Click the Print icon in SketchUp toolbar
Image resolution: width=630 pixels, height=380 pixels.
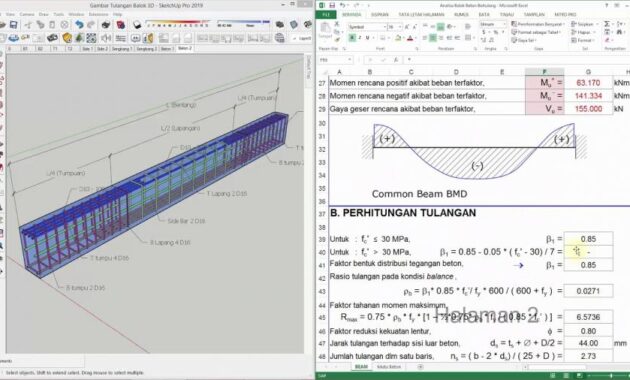pyautogui.click(x=106, y=25)
